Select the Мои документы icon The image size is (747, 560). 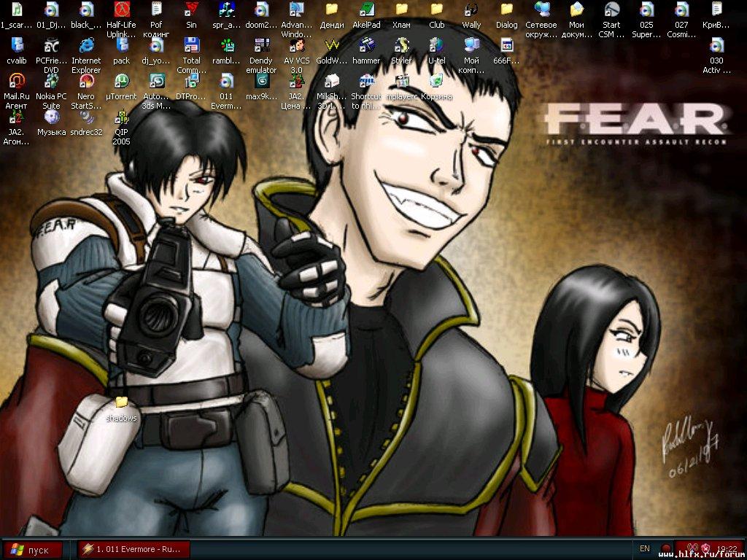pos(576,9)
